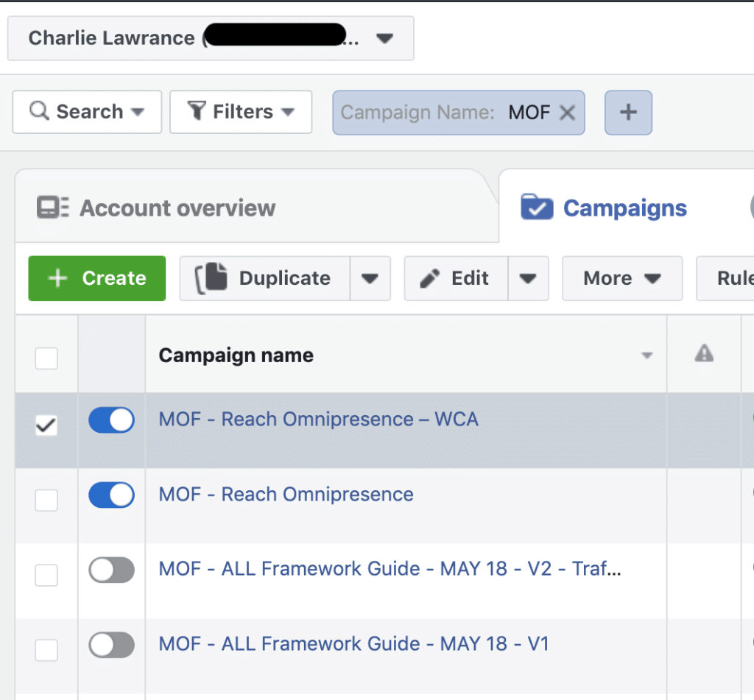Image resolution: width=754 pixels, height=700 pixels.
Task: Expand the Edit options arrow
Action: pyautogui.click(x=528, y=278)
